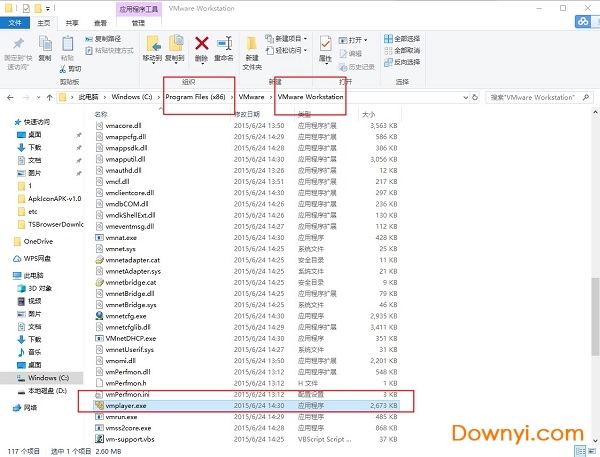Image resolution: width=600 pixels, height=457 pixels.
Task: Expand the Delete button dropdown arrow
Action: point(202,64)
